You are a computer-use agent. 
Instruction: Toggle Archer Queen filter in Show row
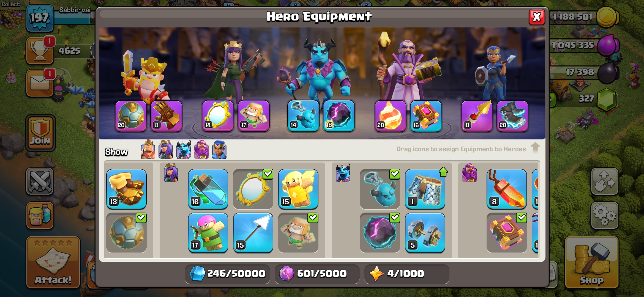(166, 149)
